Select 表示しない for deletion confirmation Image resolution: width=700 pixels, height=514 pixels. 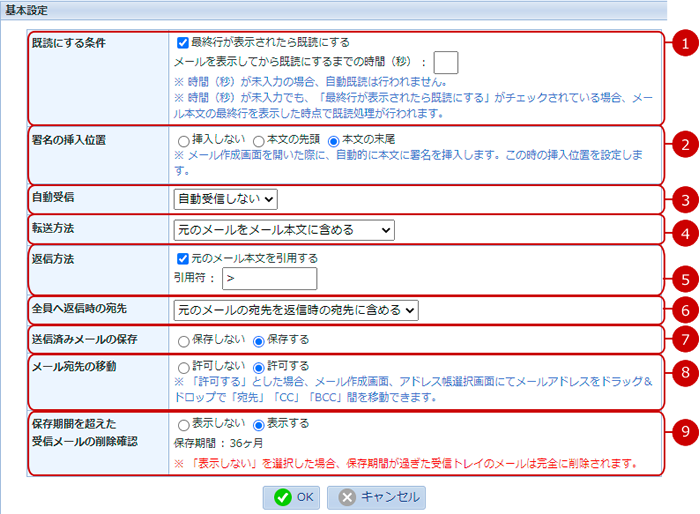[183, 425]
